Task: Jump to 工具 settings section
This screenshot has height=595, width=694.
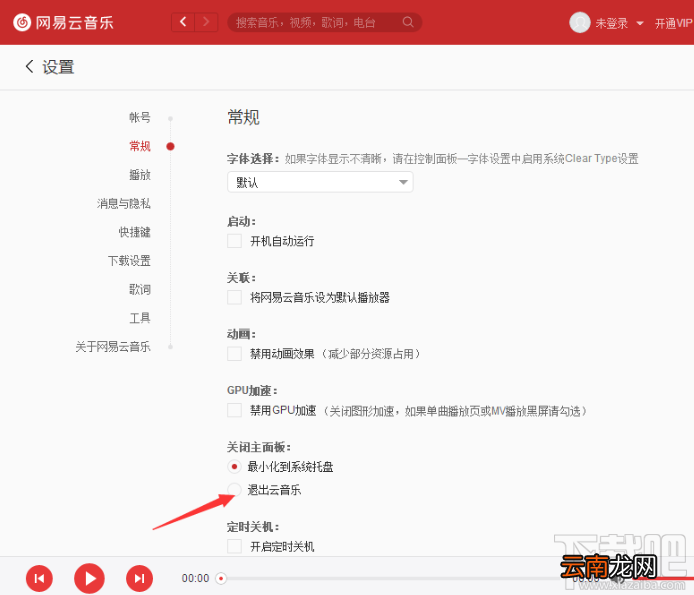Action: point(140,318)
